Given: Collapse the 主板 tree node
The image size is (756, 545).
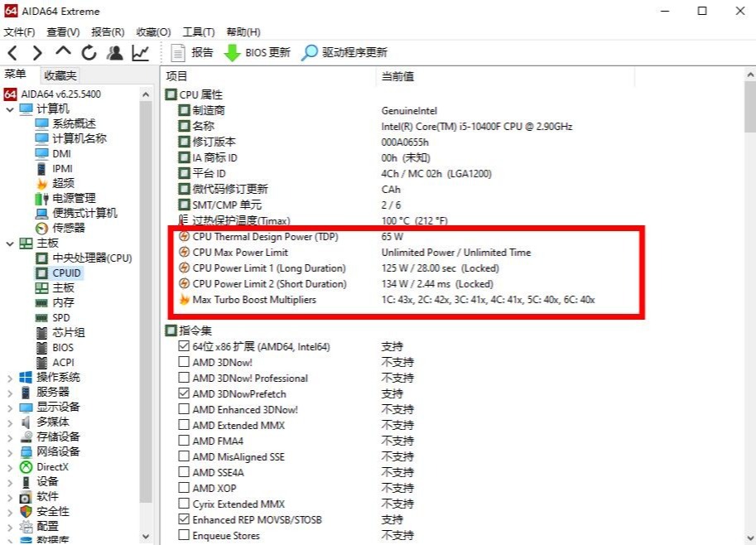Looking at the screenshot, I should click(x=10, y=244).
